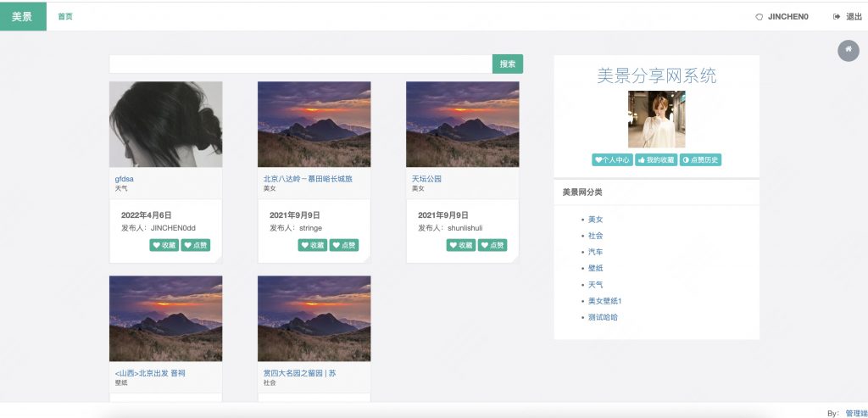Open 个人中心 personal center button
The height and width of the screenshot is (418, 868).
(612, 159)
